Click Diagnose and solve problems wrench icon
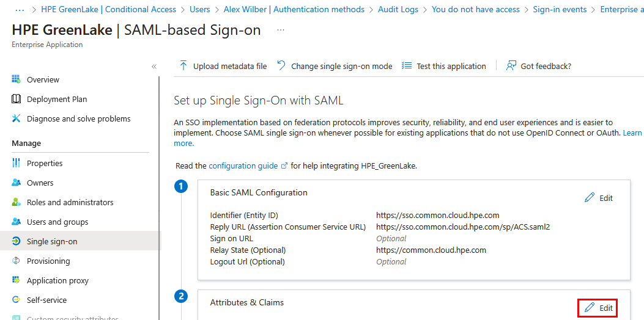This screenshot has width=644, height=320. [17, 118]
